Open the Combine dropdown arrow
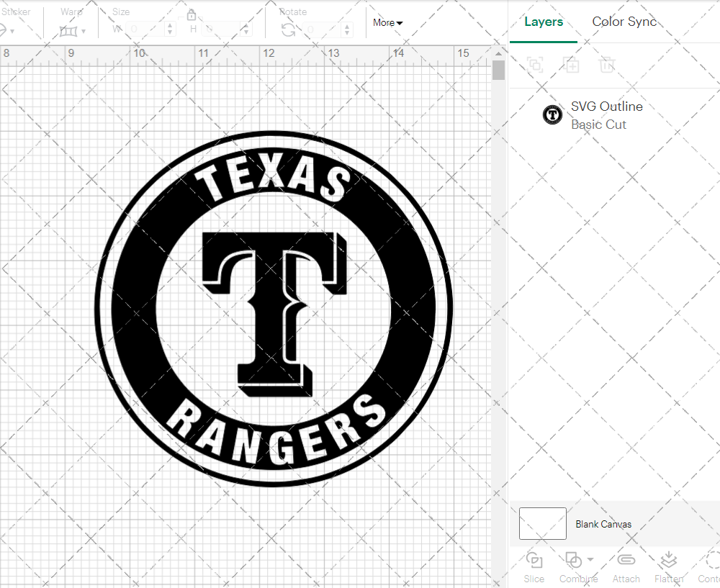The width and height of the screenshot is (720, 588). 590,559
